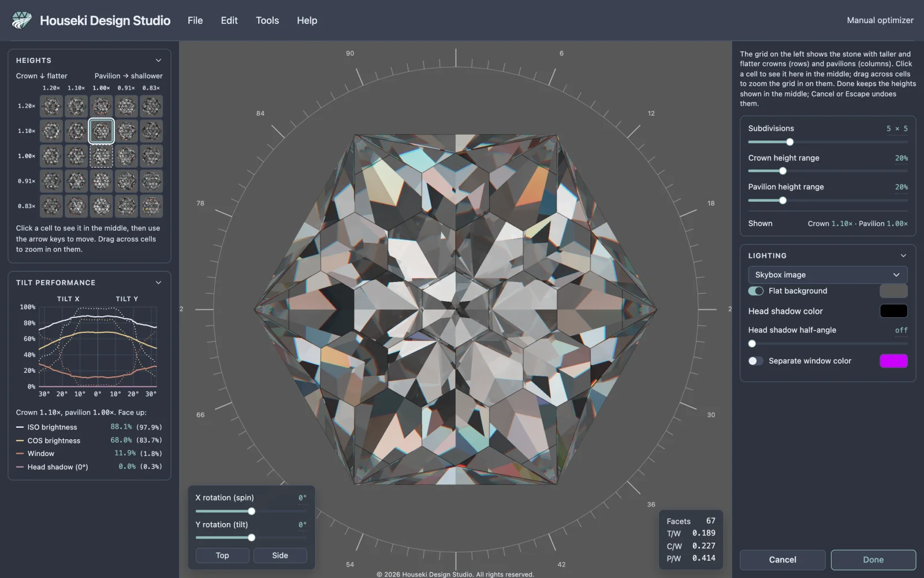
Task: Pick the flat background gray swatch
Action: click(893, 291)
